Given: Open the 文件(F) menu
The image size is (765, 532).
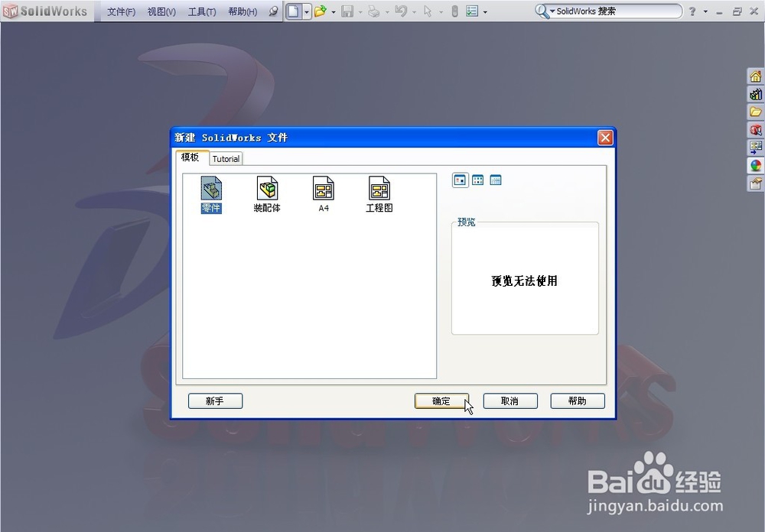Looking at the screenshot, I should (121, 11).
